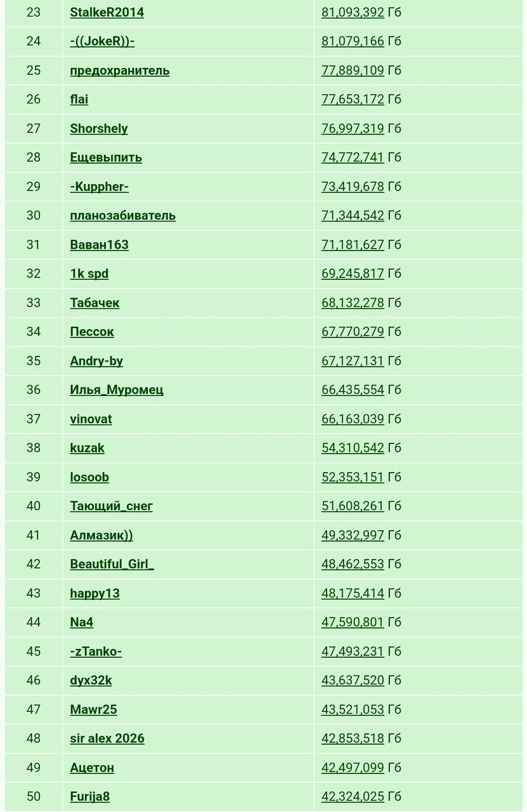Select the Shorshely username link
The image size is (527, 812).
tap(99, 128)
